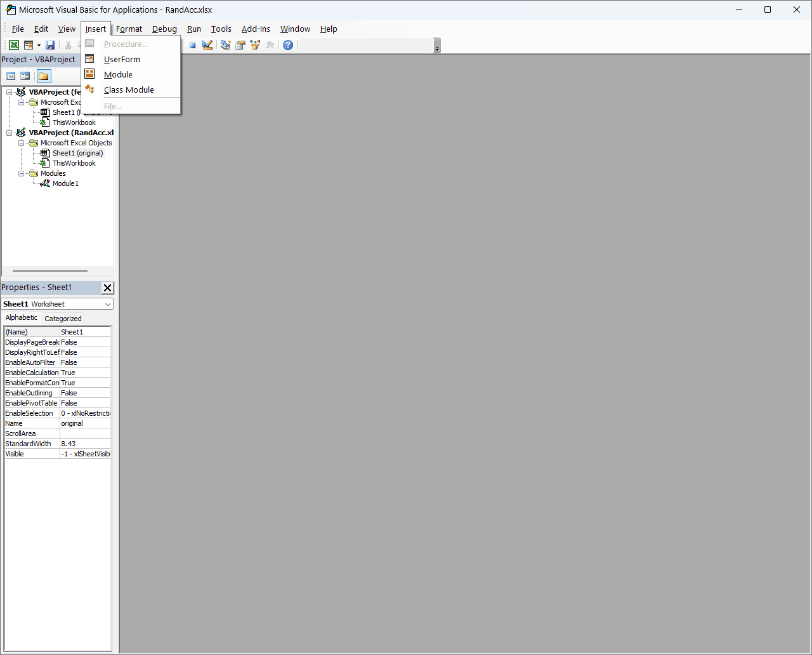This screenshot has height=655, width=812.
Task: Maximize the VBA editor window
Action: click(768, 10)
